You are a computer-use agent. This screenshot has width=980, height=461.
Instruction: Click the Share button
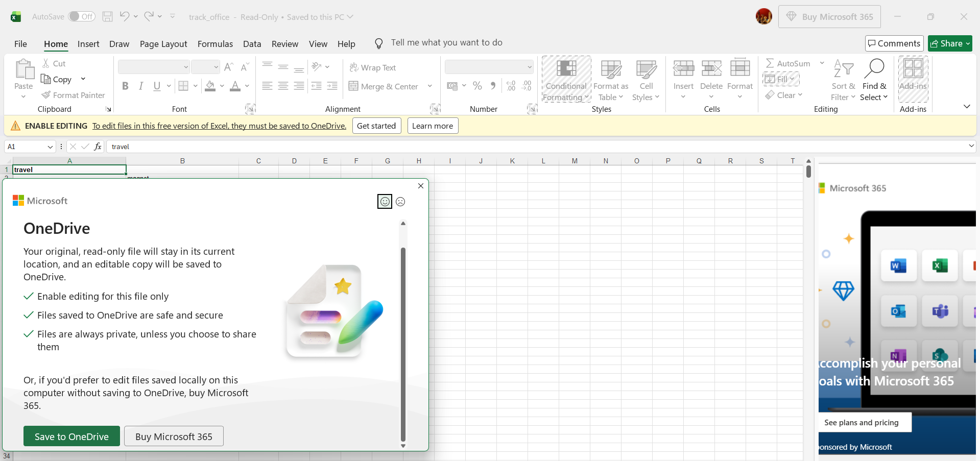coord(950,43)
